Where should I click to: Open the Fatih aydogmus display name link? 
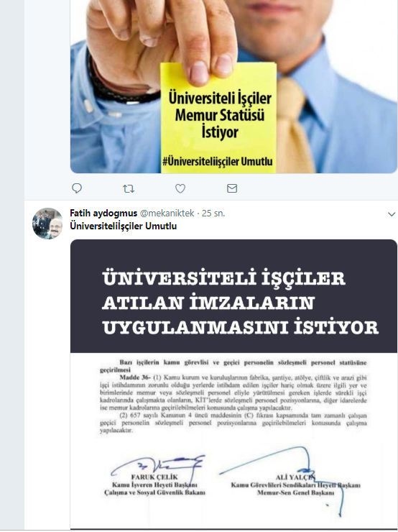pyautogui.click(x=103, y=213)
